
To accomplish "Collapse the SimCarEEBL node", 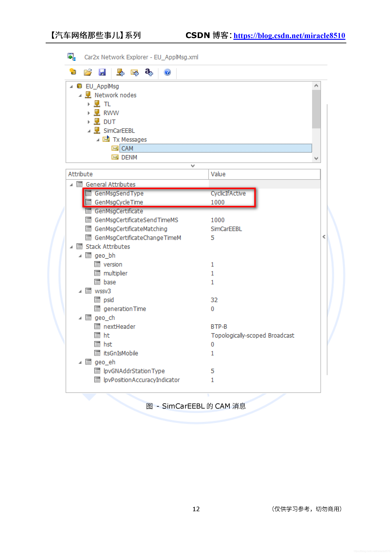I will [x=89, y=131].
